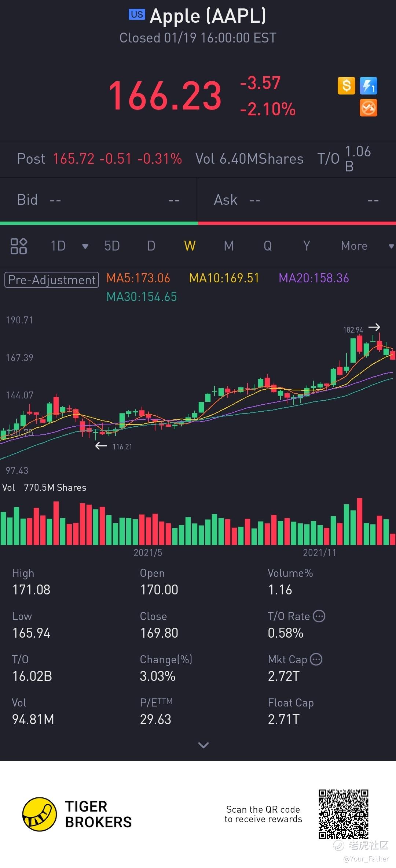Tap the QR code image
Image resolution: width=396 pixels, height=868 pixels.
pos(344,814)
